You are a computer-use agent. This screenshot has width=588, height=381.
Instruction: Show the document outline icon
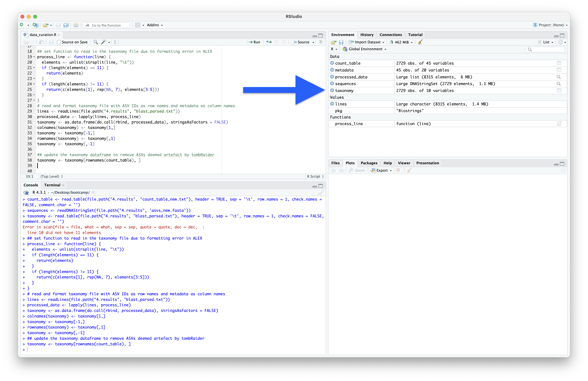pyautogui.click(x=321, y=42)
